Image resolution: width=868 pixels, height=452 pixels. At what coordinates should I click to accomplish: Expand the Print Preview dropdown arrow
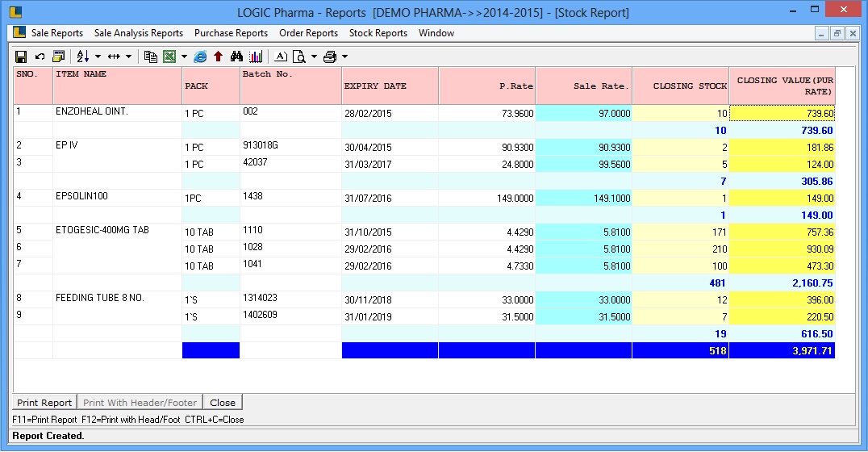click(314, 56)
